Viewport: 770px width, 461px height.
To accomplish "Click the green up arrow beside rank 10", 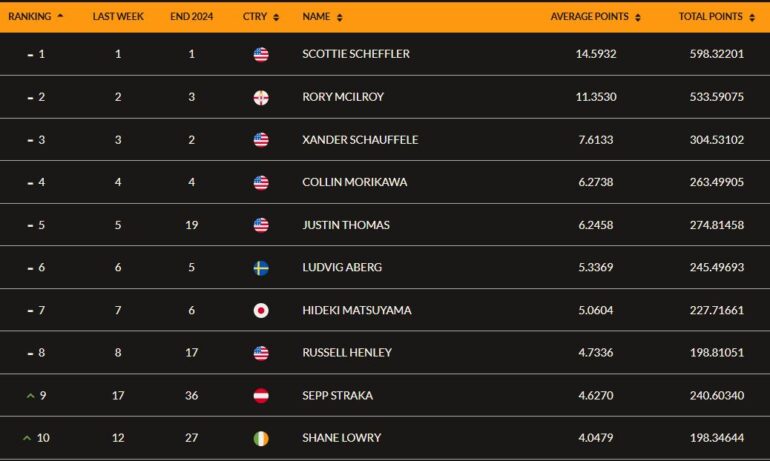I will coord(27,438).
